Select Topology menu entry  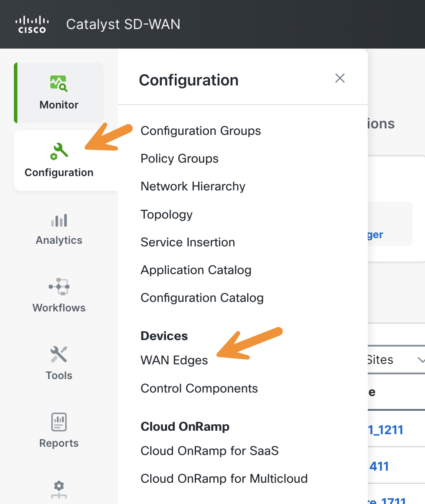167,214
